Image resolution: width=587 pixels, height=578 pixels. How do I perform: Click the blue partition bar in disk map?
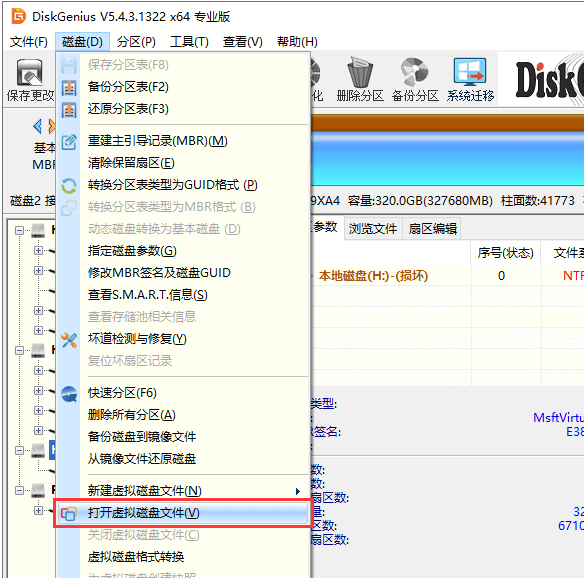point(447,159)
